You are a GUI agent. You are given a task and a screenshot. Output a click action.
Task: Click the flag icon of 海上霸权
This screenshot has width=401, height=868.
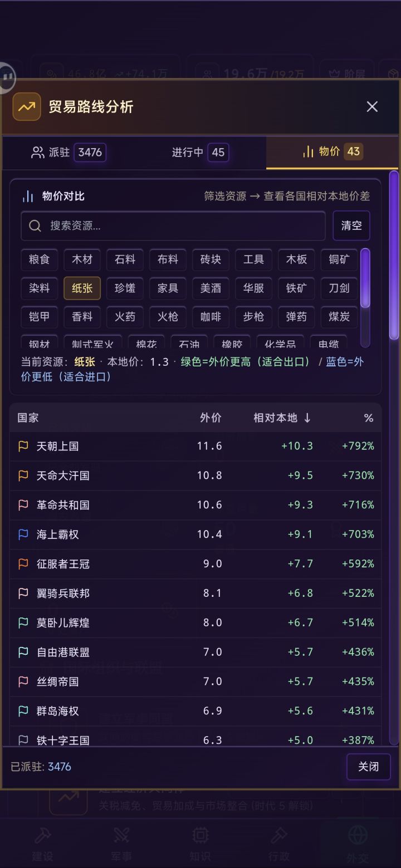(23, 534)
